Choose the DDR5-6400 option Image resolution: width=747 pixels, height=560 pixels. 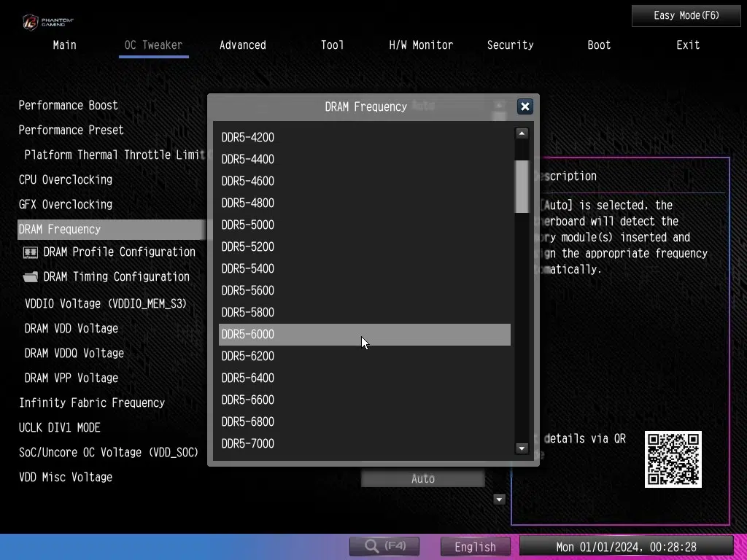tap(364, 378)
